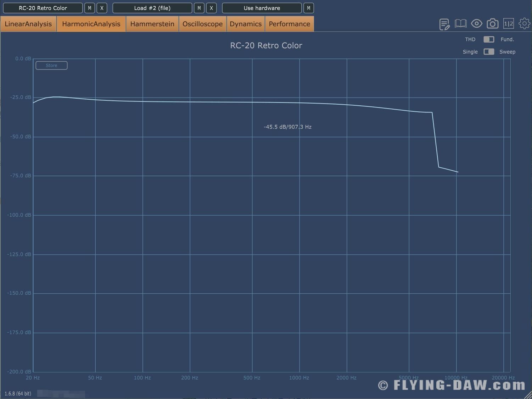Click Load #2 (file) button

[x=152, y=8]
